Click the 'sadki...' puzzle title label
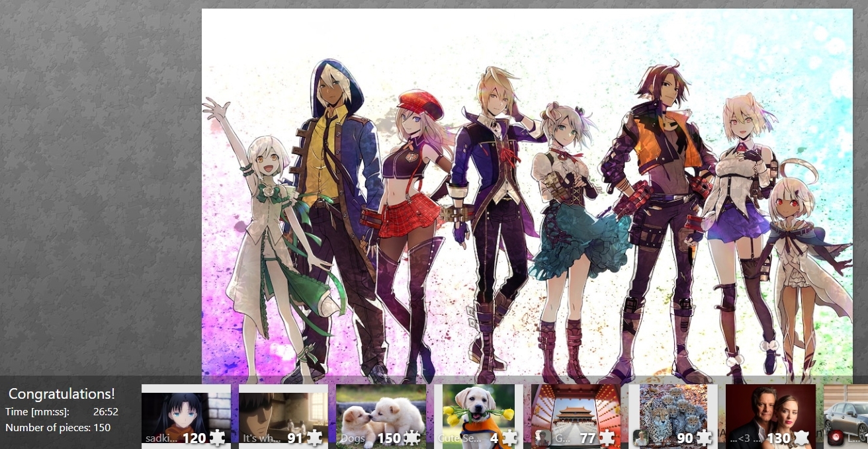 pos(162,438)
